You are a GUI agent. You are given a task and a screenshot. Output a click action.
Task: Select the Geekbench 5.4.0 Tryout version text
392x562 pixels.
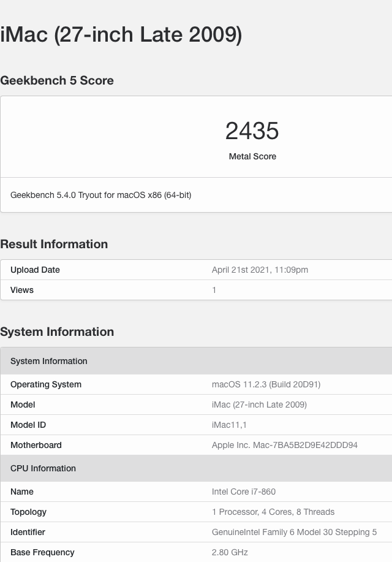[x=100, y=195]
